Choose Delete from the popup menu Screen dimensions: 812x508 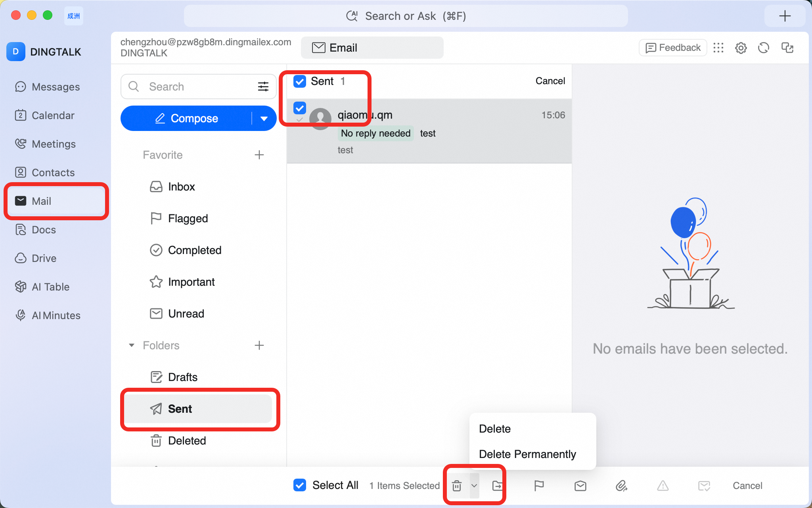pos(495,429)
